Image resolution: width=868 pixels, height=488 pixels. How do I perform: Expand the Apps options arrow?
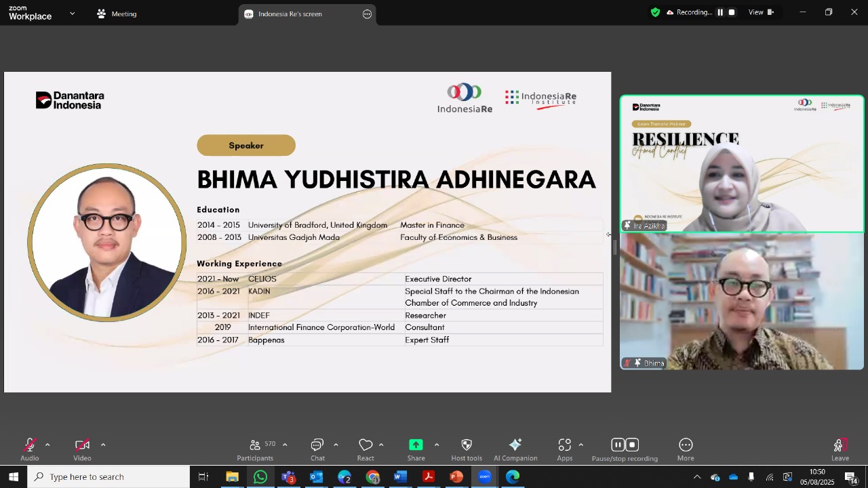coord(581,445)
